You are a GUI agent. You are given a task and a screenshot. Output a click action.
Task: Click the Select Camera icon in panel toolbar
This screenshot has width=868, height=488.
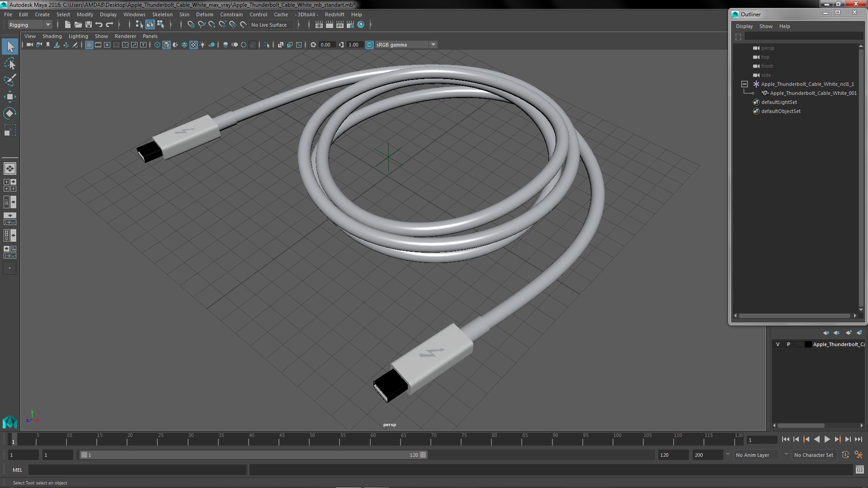[30, 45]
